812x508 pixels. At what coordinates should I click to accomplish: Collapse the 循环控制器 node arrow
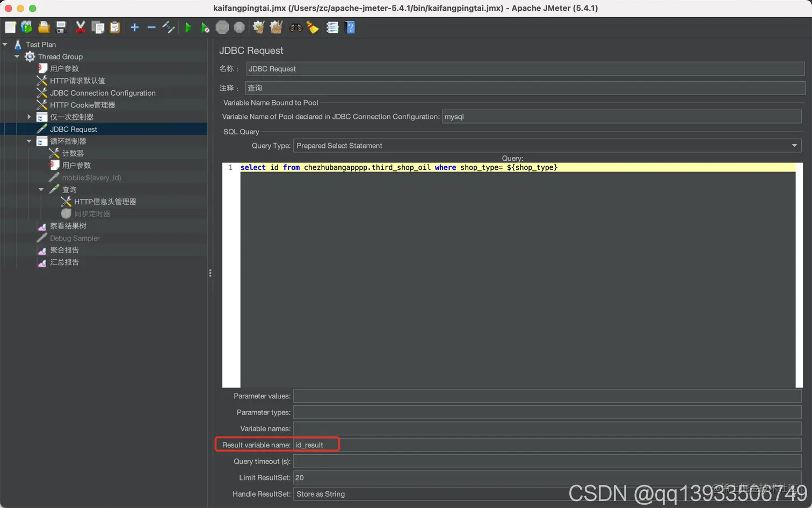(29, 141)
